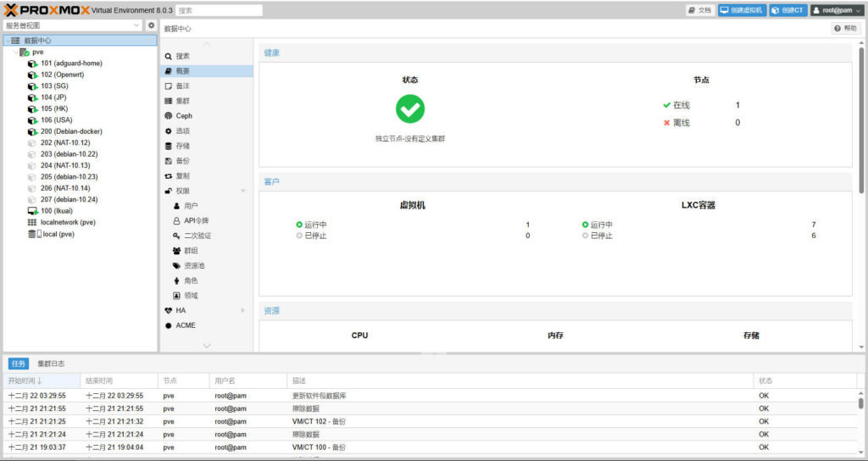Select the 复制 replication entry
Viewport: 868px width, 461px height.
point(182,175)
